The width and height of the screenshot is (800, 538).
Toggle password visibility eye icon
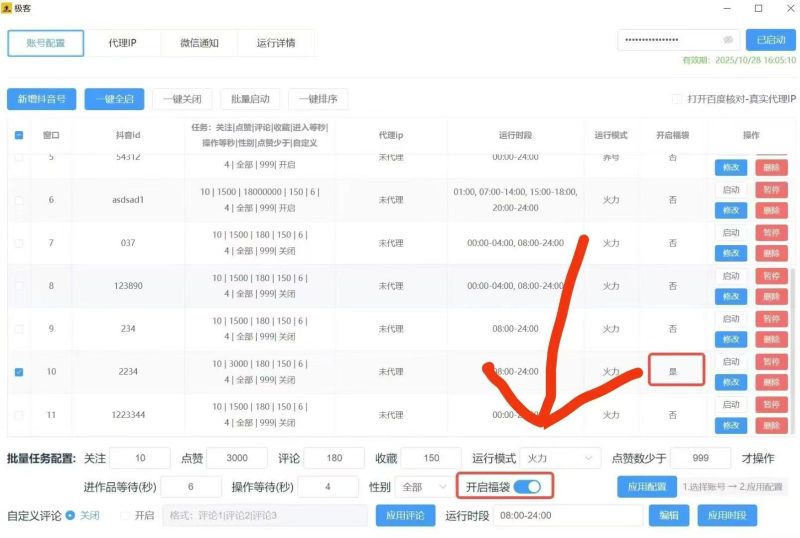pos(728,40)
